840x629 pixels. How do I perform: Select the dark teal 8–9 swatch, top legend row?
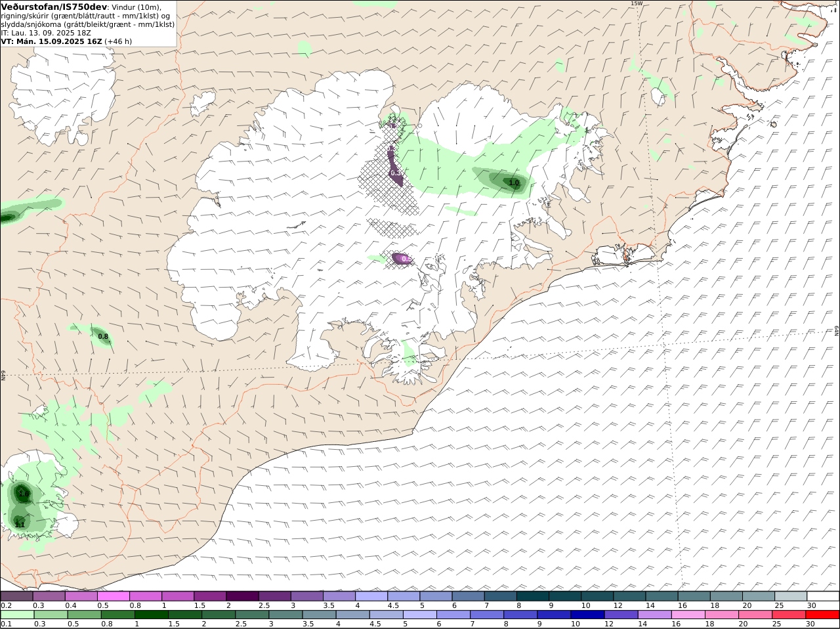pos(533,596)
